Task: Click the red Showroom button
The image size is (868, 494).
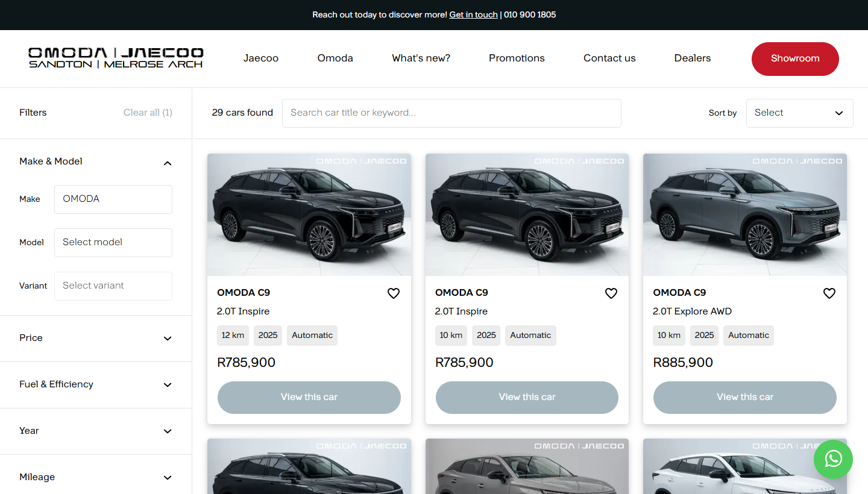Action: click(794, 58)
